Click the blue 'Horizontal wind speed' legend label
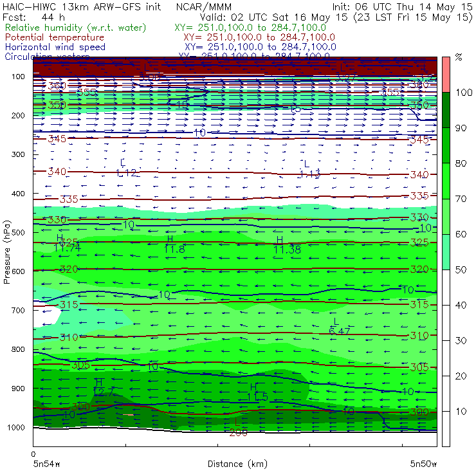The image size is (476, 476). point(55,47)
